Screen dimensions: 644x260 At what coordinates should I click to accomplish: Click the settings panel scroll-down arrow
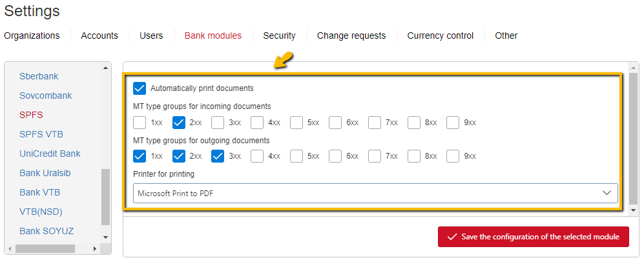pos(634,210)
